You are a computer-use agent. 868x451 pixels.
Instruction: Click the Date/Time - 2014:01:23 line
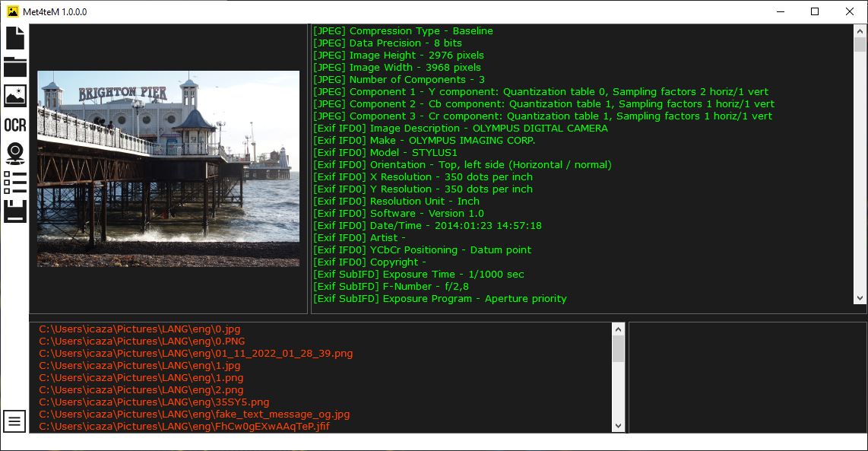coord(427,226)
